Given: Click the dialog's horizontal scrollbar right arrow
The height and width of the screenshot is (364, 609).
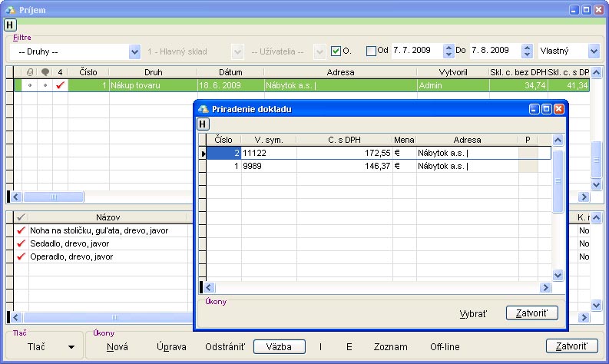Looking at the screenshot, I should [545, 287].
